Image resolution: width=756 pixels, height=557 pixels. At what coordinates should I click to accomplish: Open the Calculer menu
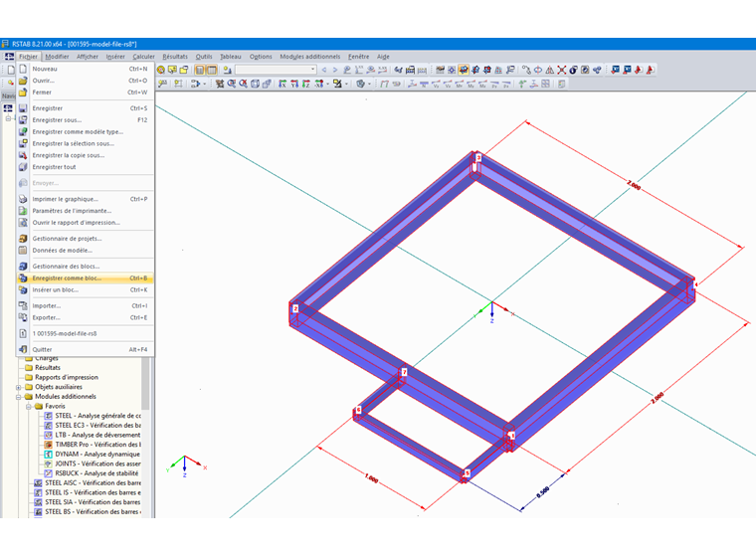tap(143, 57)
